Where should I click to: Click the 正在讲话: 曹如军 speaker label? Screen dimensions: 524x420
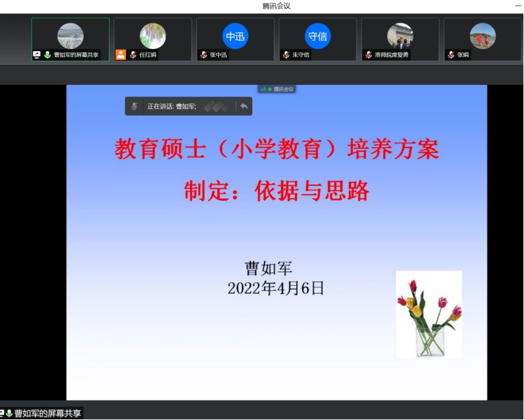click(x=172, y=107)
